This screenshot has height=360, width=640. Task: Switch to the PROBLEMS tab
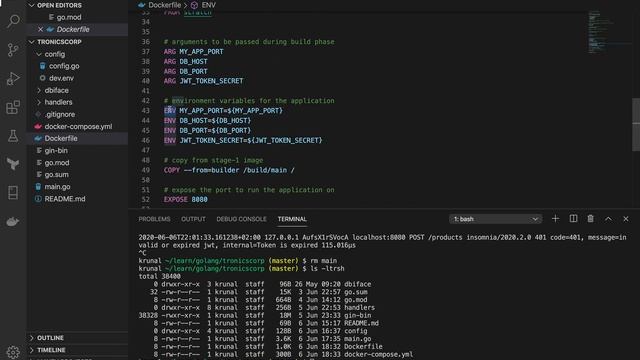click(x=154, y=219)
